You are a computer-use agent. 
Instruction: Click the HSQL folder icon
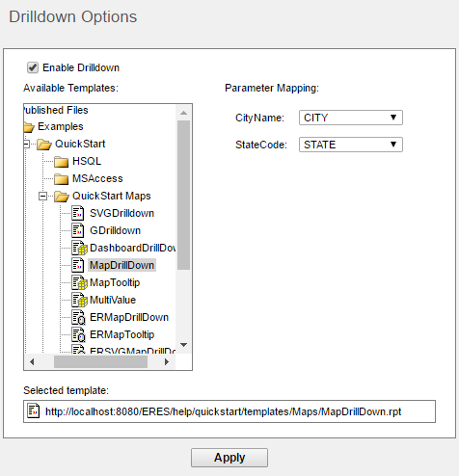[x=61, y=162]
